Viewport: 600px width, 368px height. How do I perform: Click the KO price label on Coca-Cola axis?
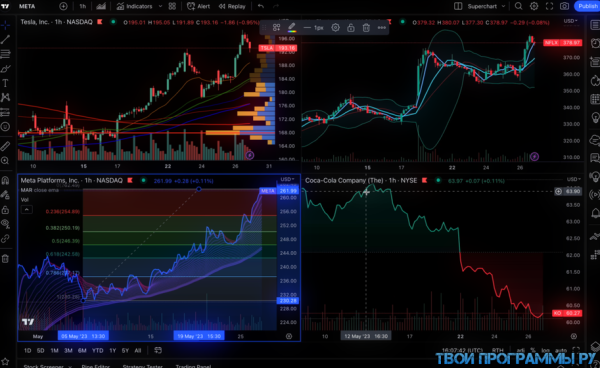567,313
